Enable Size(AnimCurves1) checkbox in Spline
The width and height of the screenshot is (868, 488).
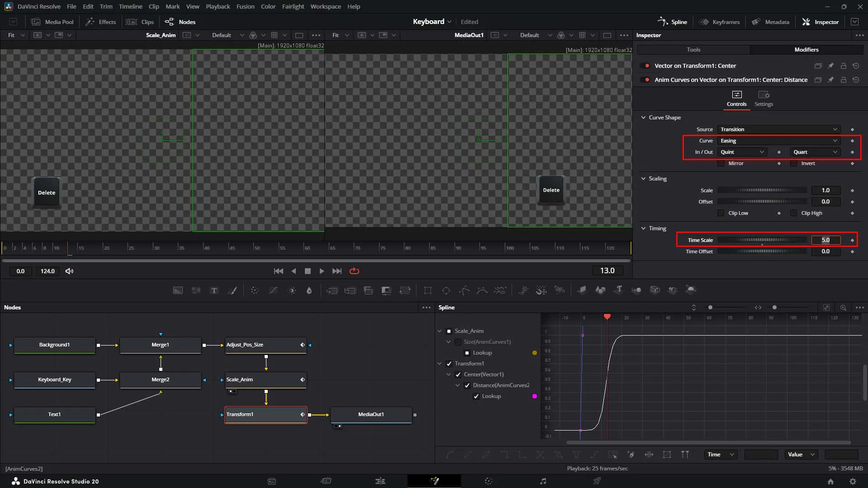tap(458, 342)
